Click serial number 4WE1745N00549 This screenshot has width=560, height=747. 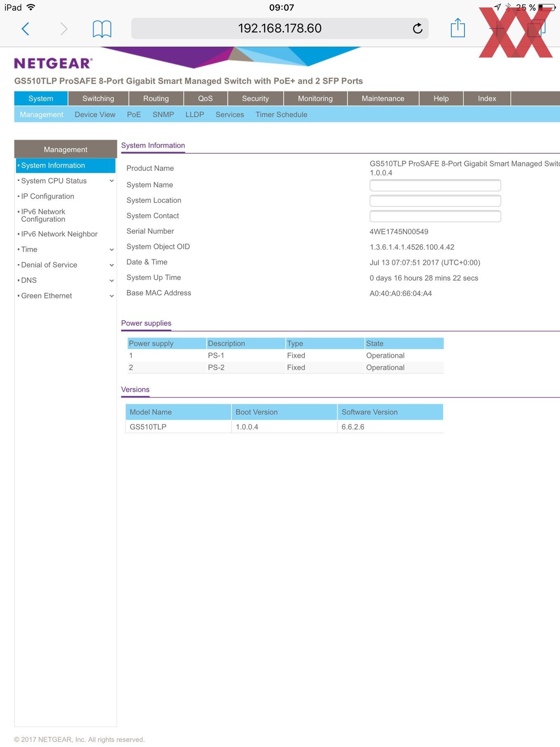[399, 232]
